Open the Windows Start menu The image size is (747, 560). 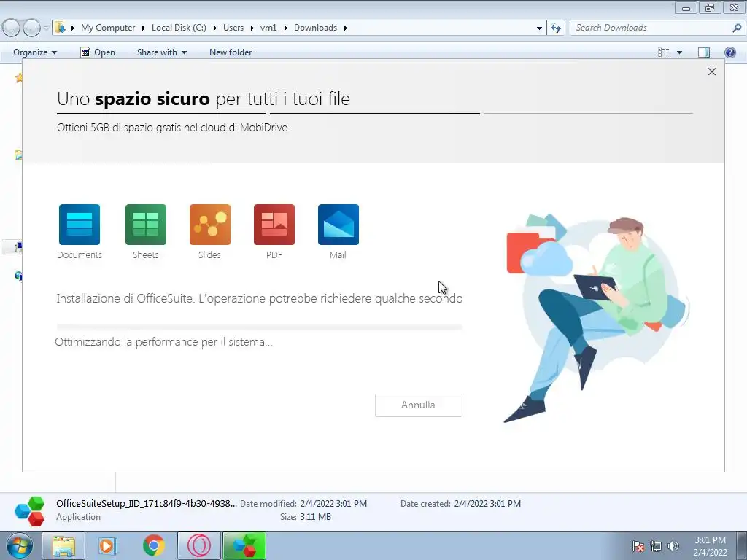(20, 545)
